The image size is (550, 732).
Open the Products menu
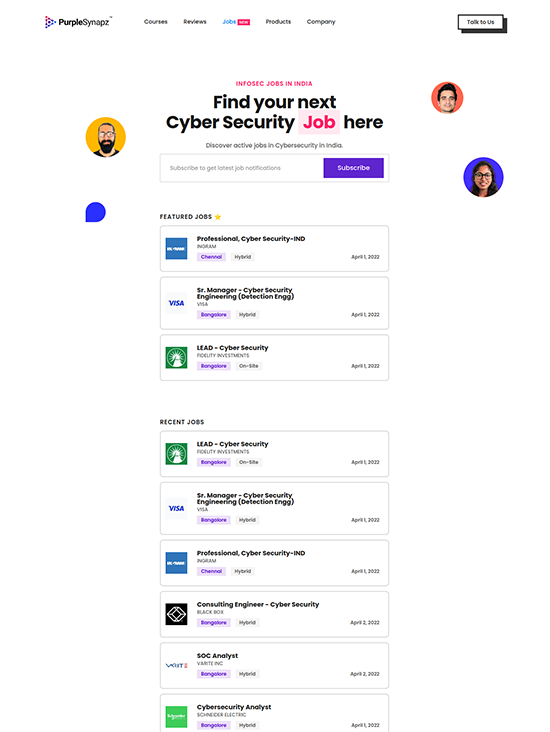click(x=278, y=22)
